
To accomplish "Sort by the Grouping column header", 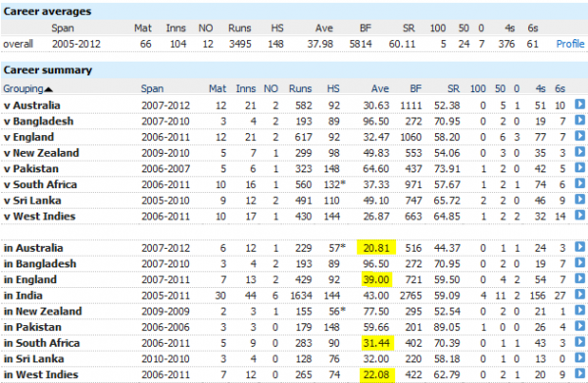I will 27,89.
